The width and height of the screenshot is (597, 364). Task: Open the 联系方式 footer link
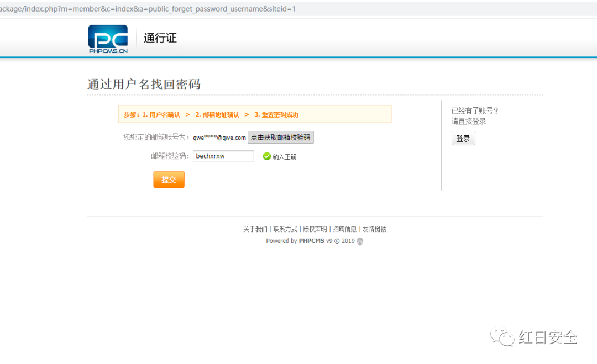click(285, 229)
